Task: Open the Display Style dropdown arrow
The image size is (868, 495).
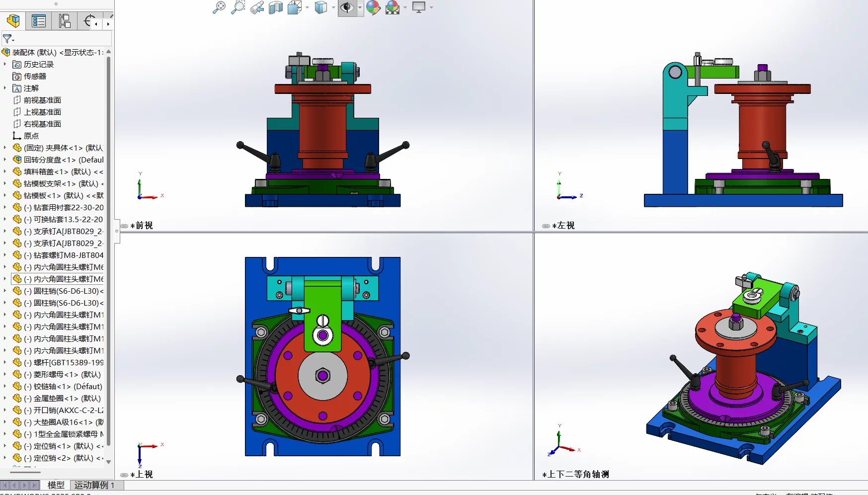Action: tap(333, 7)
